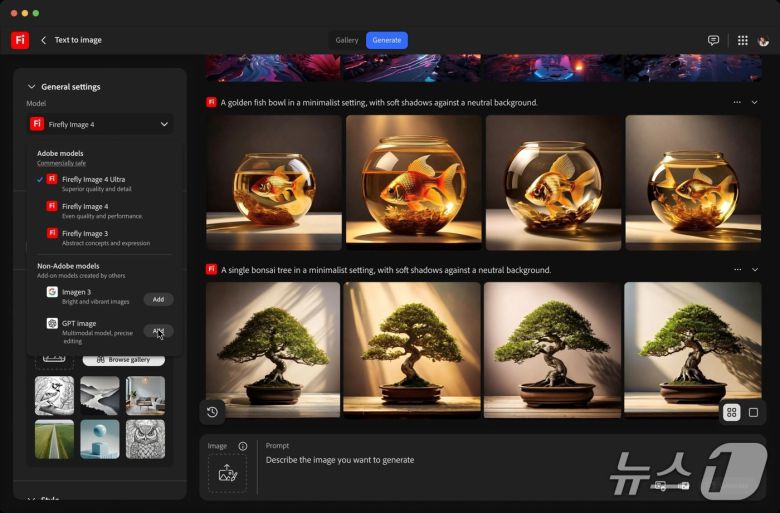Switch to single image view layout
The image size is (780, 513).
[753, 412]
